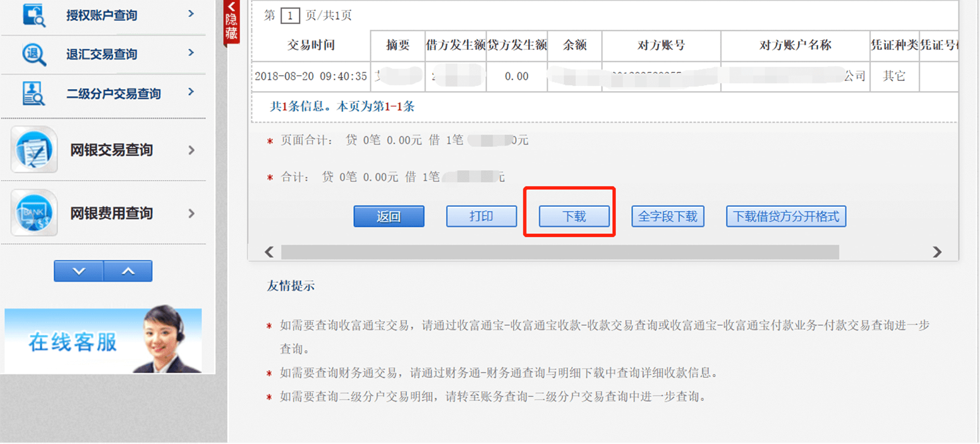Screen dimensions: 980x444
Task: Click the 下载借贷方分开格式 button
Action: pos(785,216)
